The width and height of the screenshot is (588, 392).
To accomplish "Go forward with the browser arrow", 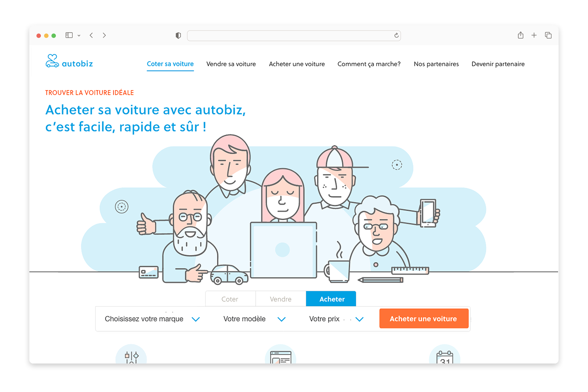I will (x=104, y=35).
